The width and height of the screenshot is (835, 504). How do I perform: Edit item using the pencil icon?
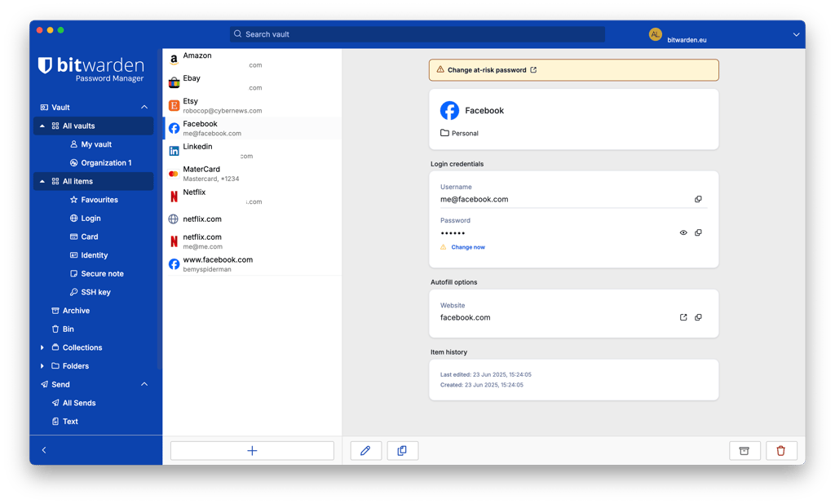pyautogui.click(x=365, y=451)
